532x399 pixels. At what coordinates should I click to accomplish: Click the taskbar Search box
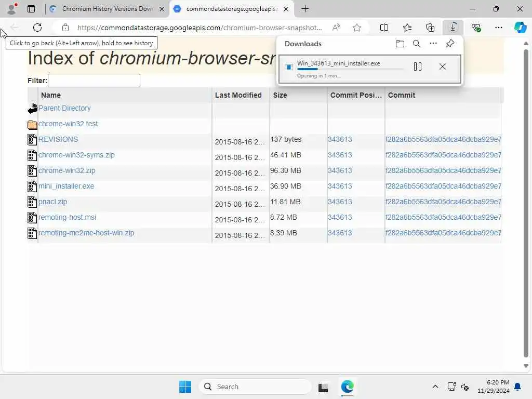pyautogui.click(x=255, y=387)
